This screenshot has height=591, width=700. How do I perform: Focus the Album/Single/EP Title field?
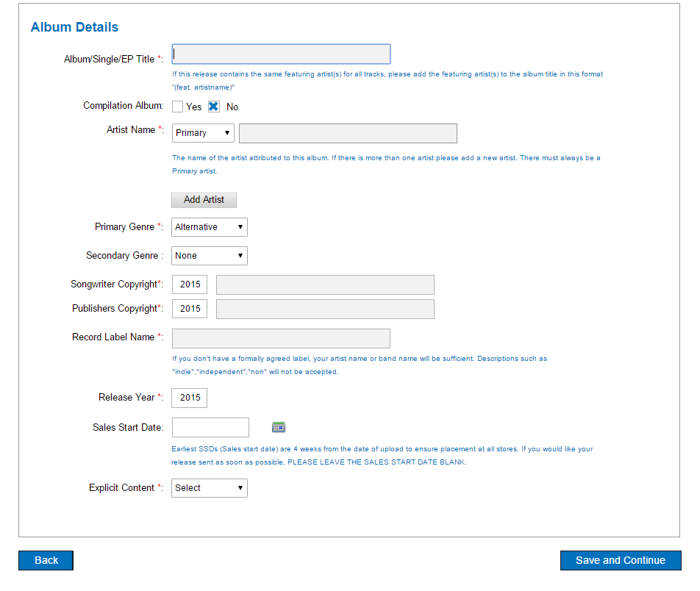pos(281,54)
